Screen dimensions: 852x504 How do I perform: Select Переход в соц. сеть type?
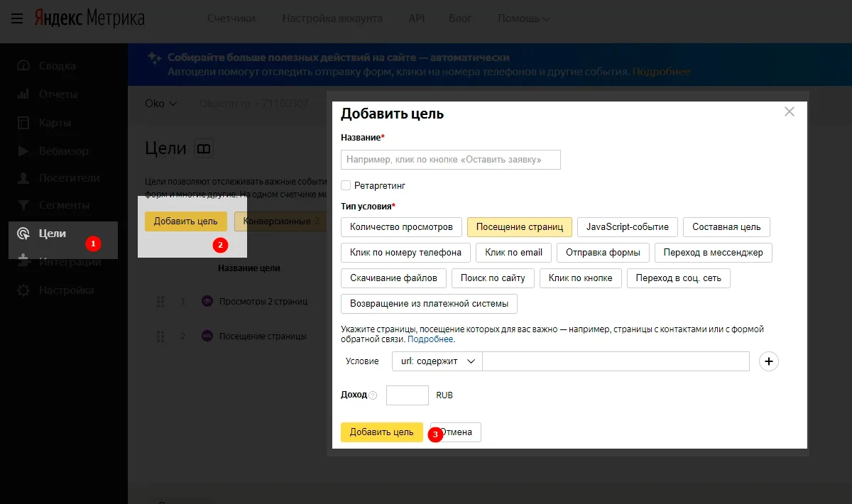[678, 278]
